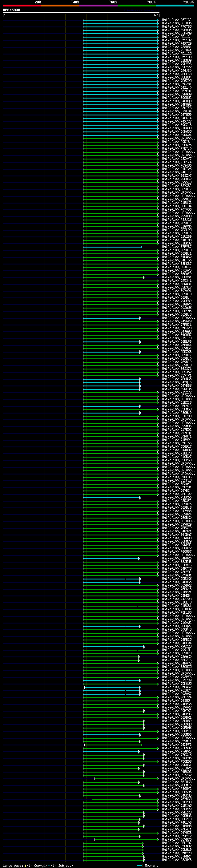Select the UniRef100_Q7XLG4 label
Viewport: 197px width, 868px height.
point(177,111)
